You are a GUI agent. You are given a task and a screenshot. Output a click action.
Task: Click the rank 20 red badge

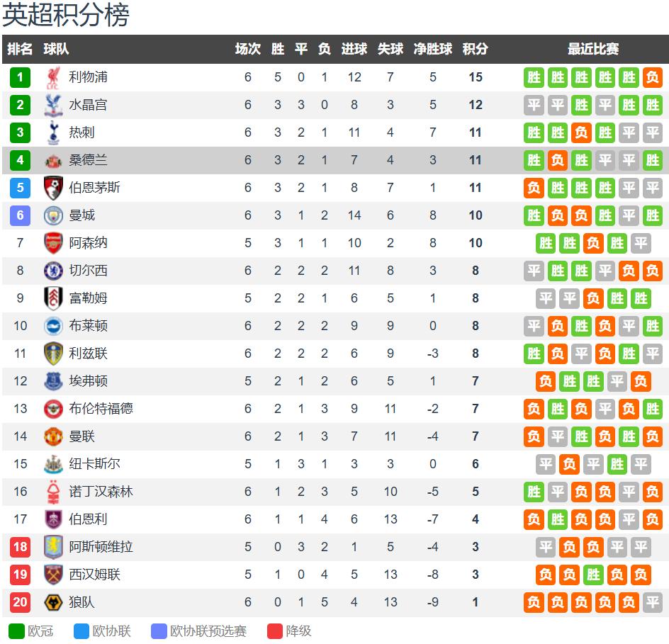click(20, 602)
